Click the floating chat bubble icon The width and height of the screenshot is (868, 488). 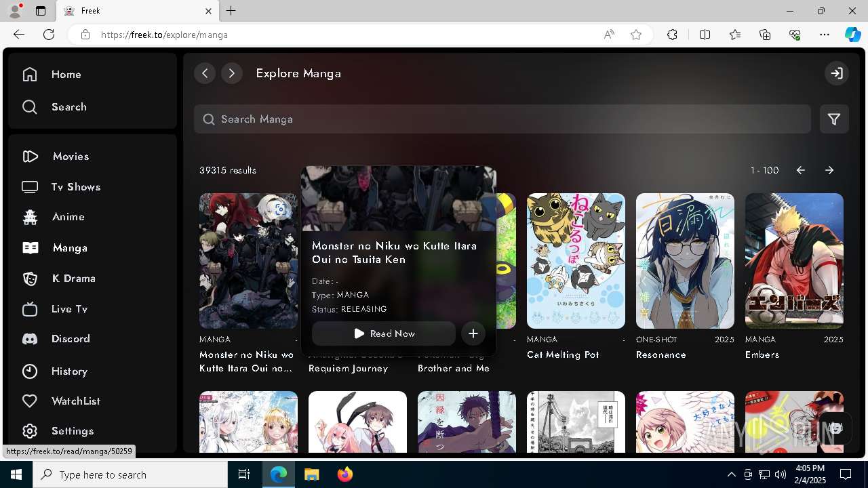(x=835, y=428)
